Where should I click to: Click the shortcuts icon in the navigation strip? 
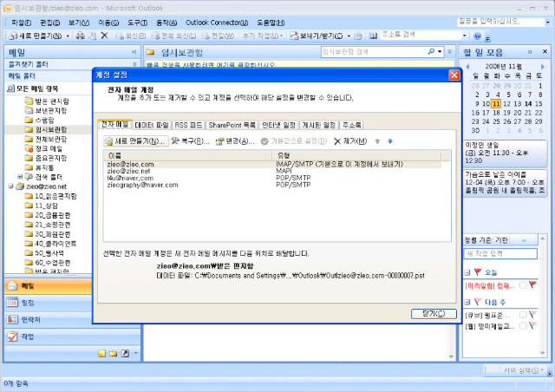tap(125, 353)
